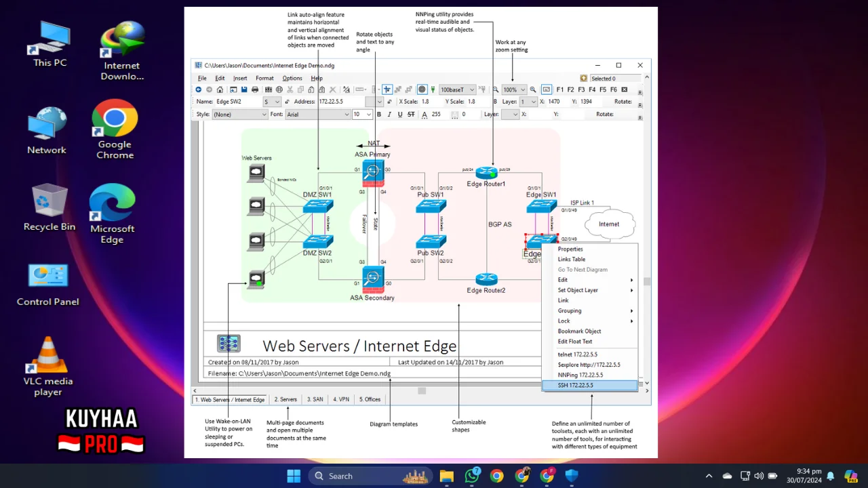Screen dimensions: 868x488
Task: Select the ASA Primary firewall object
Action: point(372,174)
